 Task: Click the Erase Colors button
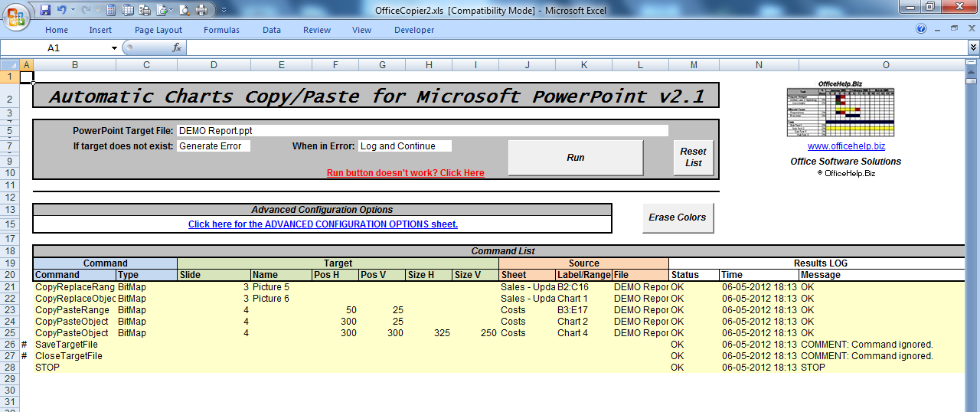677,217
